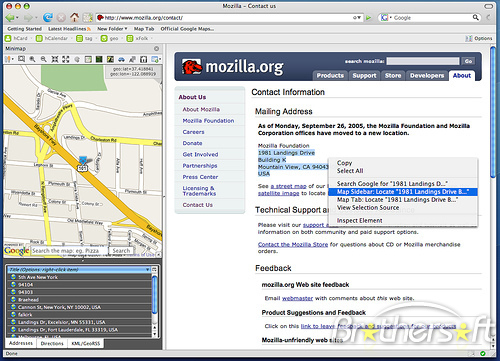
Task: Click the browser reload button
Action: [48, 17]
